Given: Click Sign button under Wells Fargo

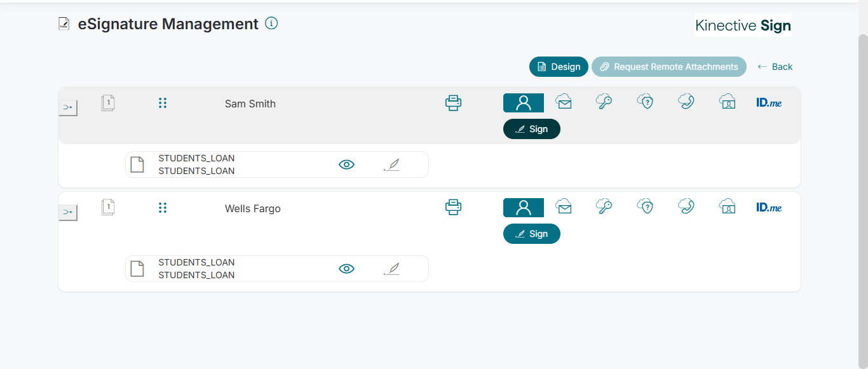Looking at the screenshot, I should (x=532, y=234).
